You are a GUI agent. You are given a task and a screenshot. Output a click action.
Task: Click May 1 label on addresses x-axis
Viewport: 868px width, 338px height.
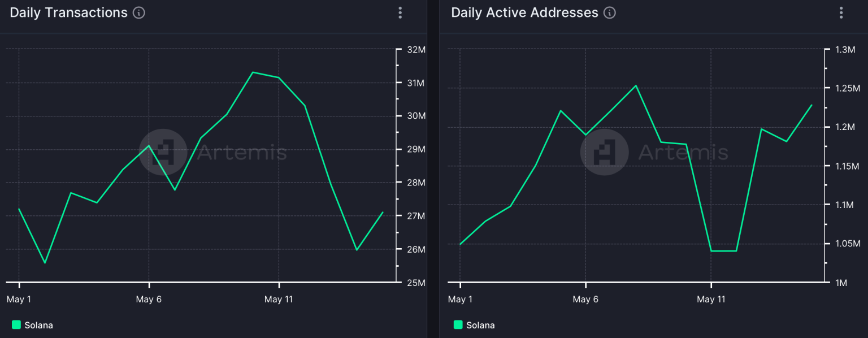pyautogui.click(x=460, y=300)
